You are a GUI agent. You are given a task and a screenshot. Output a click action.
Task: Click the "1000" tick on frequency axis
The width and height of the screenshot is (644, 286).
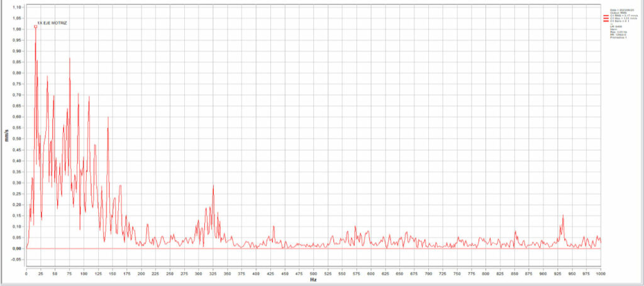click(x=601, y=273)
